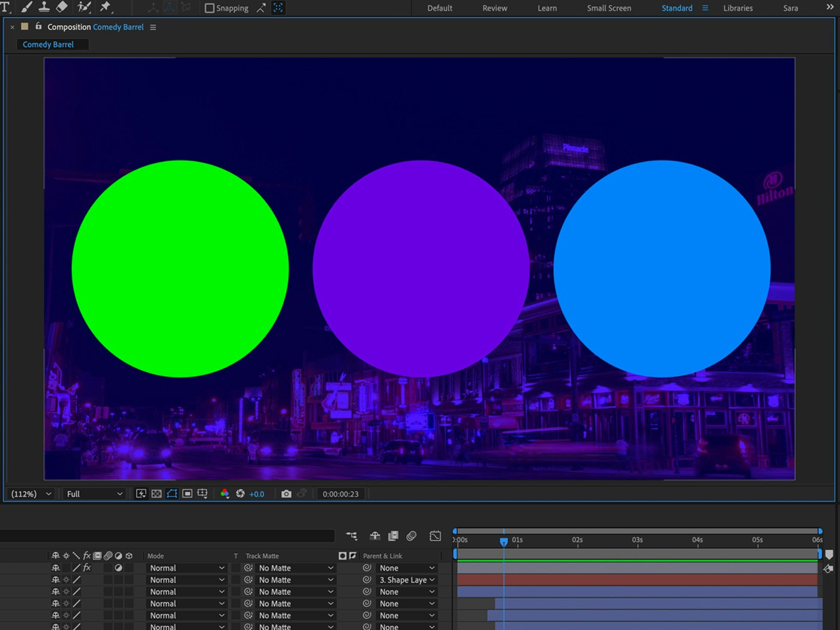Select the Clone Stamp tool
This screenshot has height=630, width=840.
tap(44, 7)
